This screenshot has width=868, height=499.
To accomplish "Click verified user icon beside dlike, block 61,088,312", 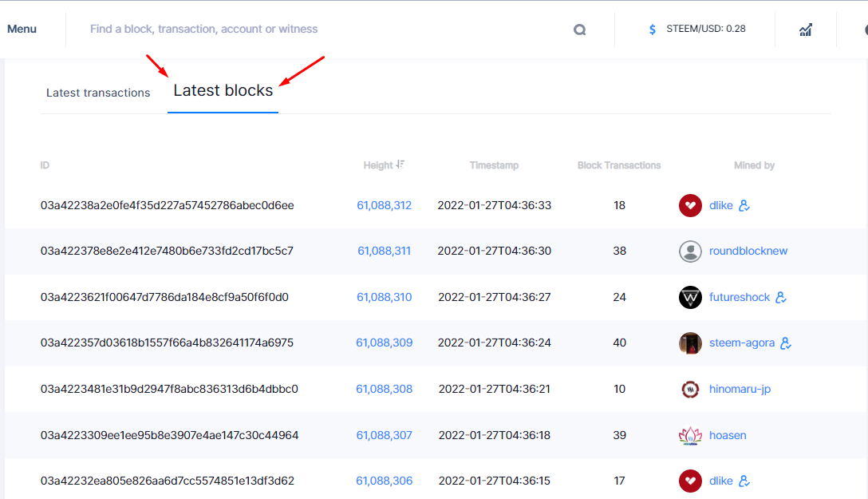I will pyautogui.click(x=744, y=205).
